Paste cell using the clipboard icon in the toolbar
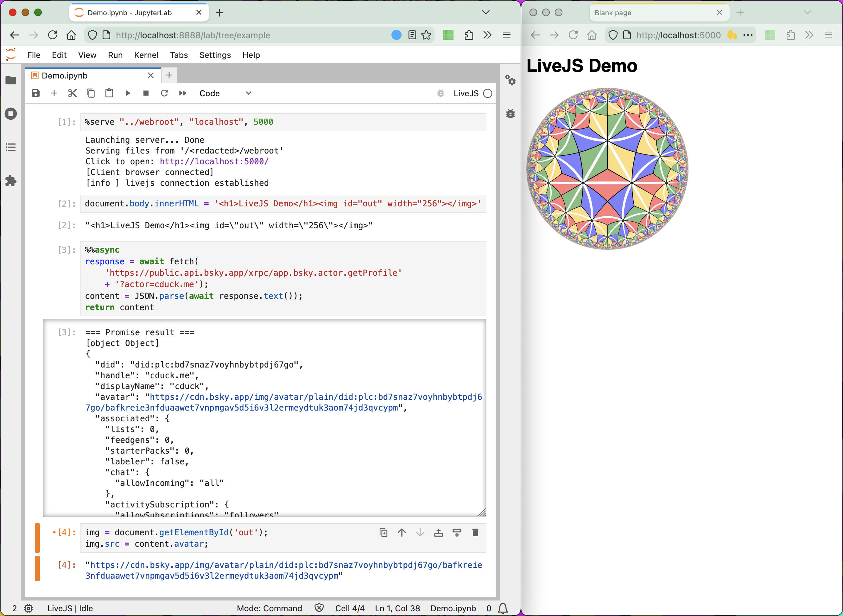The width and height of the screenshot is (843, 616). tap(109, 93)
